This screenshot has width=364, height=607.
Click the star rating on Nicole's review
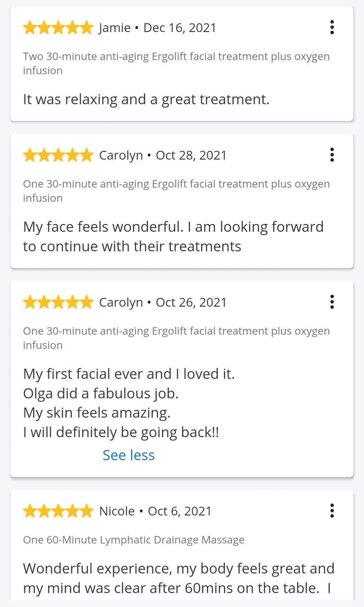pos(58,511)
